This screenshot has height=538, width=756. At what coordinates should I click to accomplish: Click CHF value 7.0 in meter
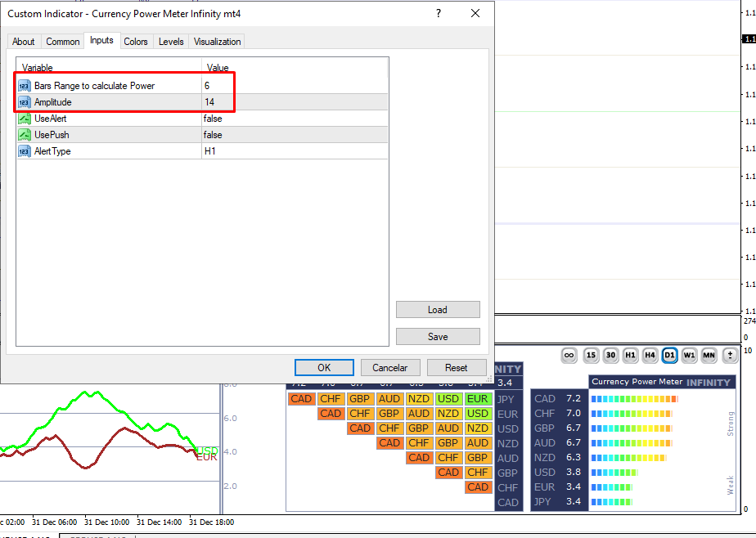click(574, 413)
